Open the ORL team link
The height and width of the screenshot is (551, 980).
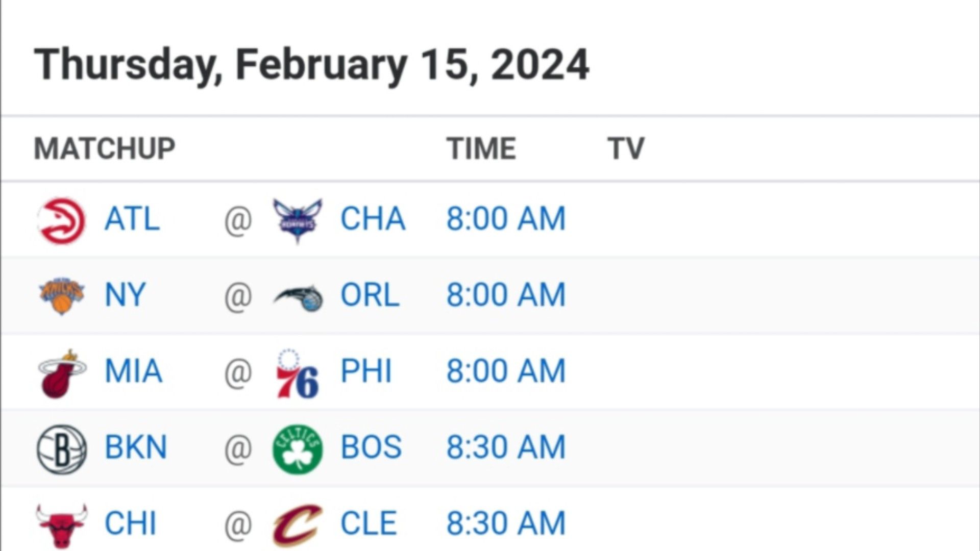(x=370, y=295)
